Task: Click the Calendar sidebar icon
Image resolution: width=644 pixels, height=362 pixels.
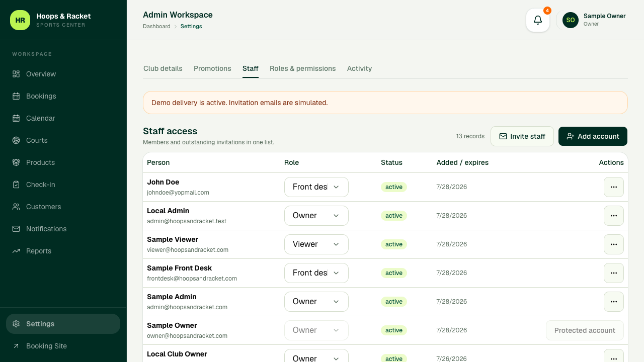Action: pyautogui.click(x=16, y=118)
